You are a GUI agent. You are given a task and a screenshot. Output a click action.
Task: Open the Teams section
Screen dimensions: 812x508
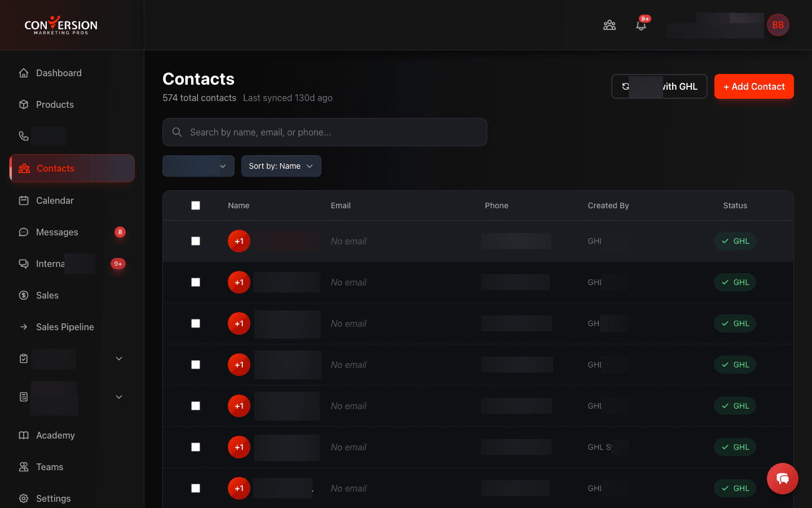point(49,467)
